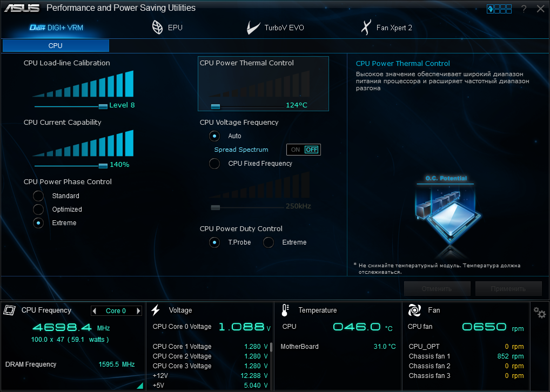The width and height of the screenshot is (550, 392).
Task: Select next core with right arrow
Action: pyautogui.click(x=138, y=310)
